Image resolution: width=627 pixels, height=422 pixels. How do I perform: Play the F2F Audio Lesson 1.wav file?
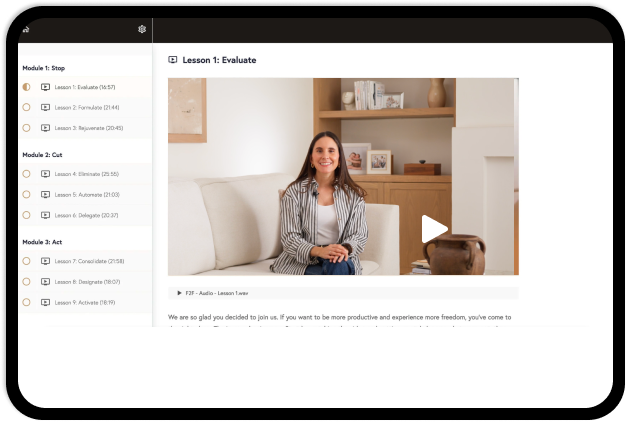pyautogui.click(x=179, y=293)
